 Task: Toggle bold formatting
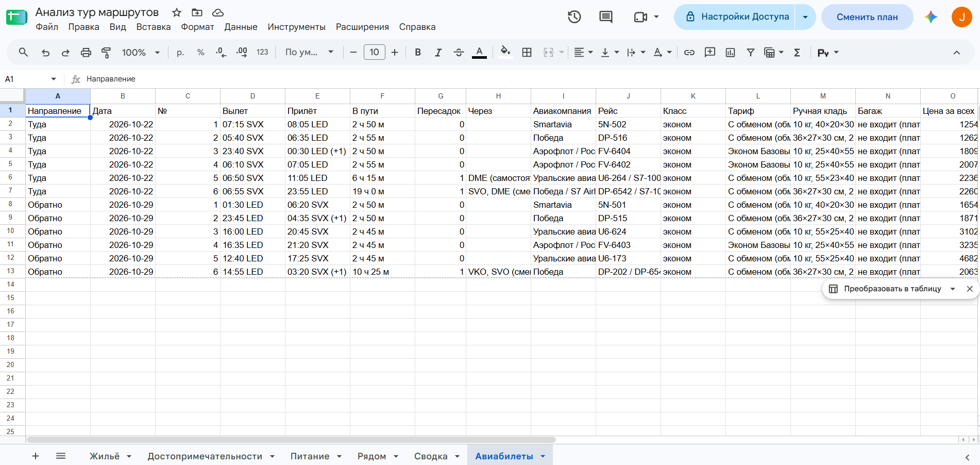[x=418, y=52]
